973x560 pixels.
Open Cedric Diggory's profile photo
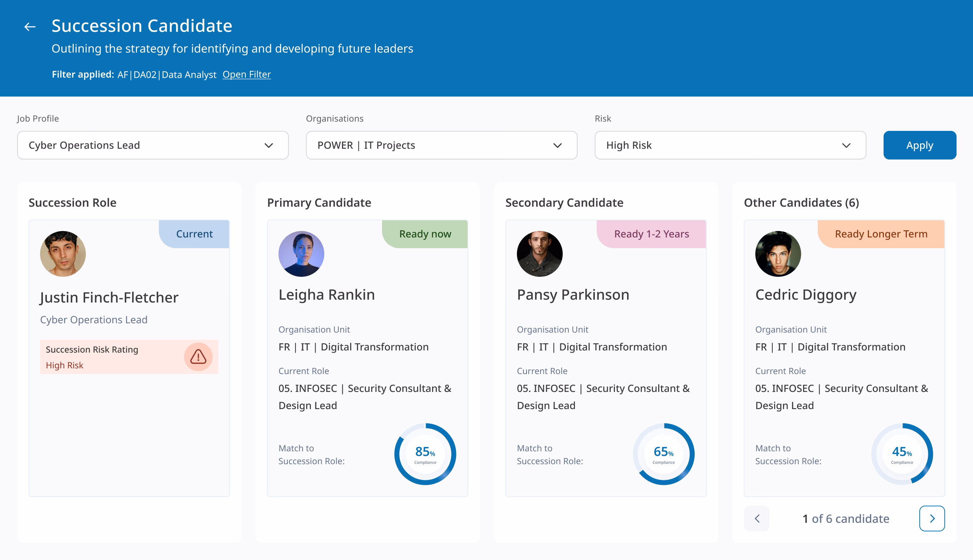point(778,254)
